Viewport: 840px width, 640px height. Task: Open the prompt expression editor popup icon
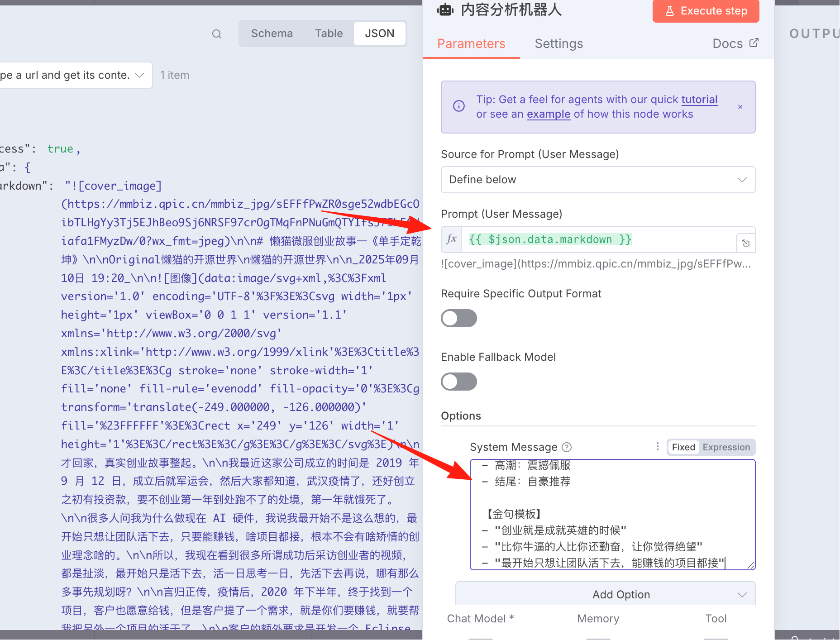[746, 243]
